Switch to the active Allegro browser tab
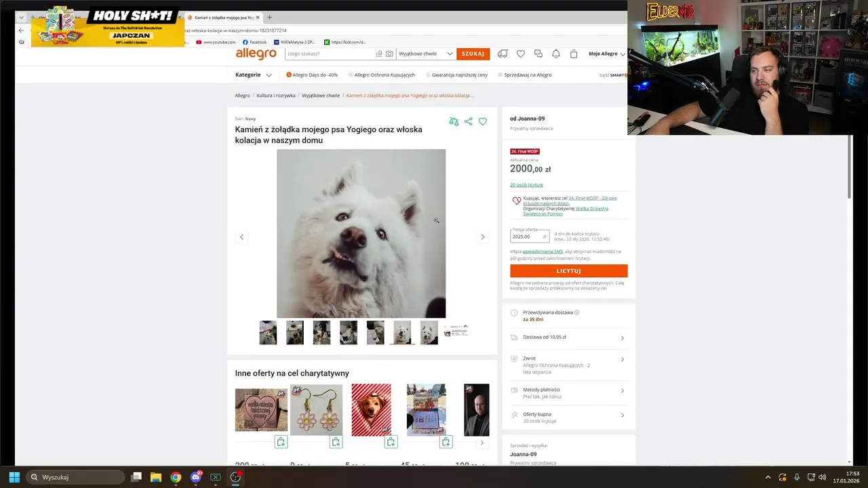The image size is (868, 488). point(222,18)
